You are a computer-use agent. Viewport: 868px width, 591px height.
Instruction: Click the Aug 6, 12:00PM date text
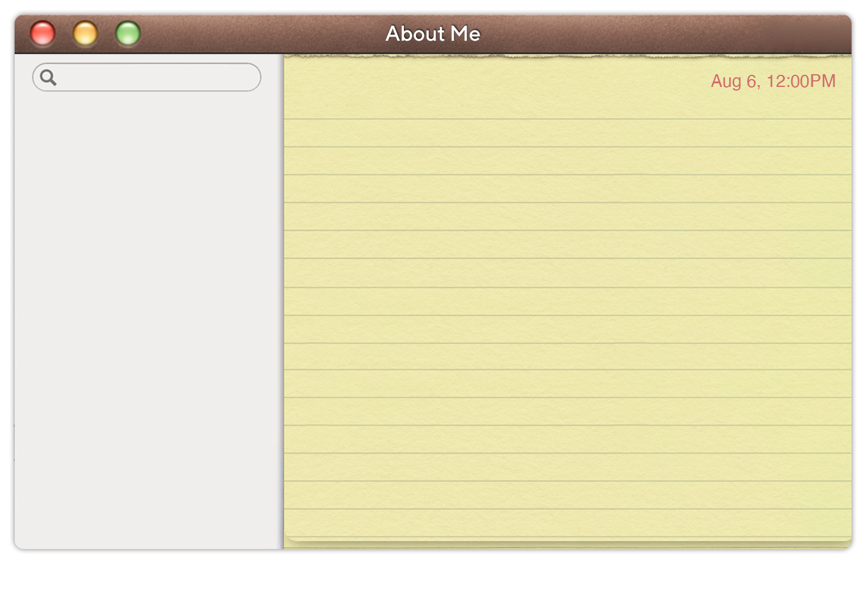[773, 81]
